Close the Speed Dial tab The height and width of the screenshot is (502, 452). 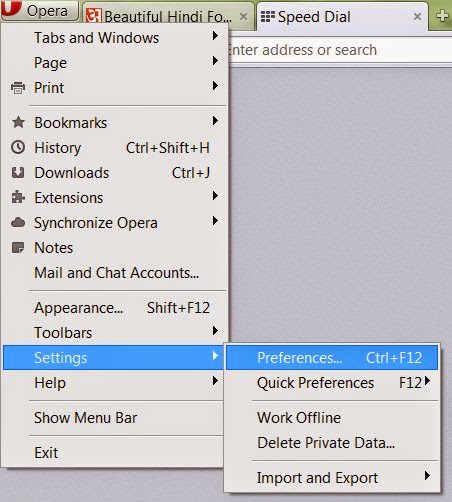point(417,16)
